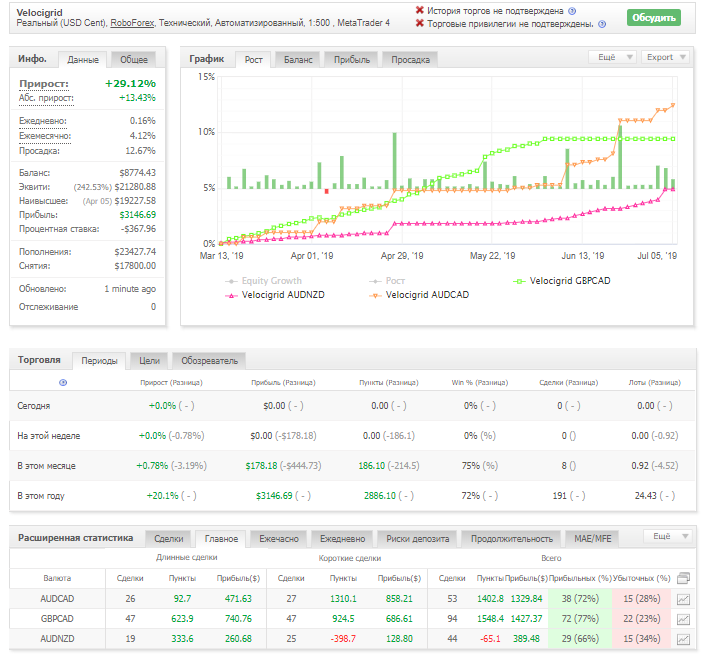Open chart icon for AUDNZD row

pyautogui.click(x=683, y=639)
